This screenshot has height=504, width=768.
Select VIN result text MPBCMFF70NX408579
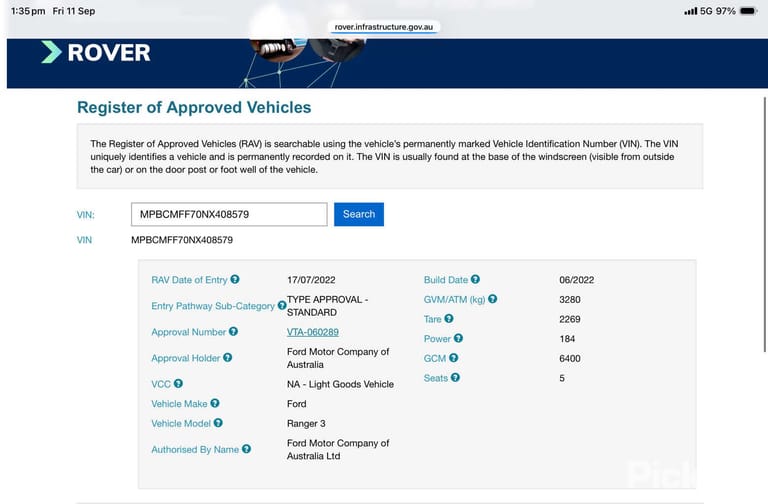[x=182, y=240]
